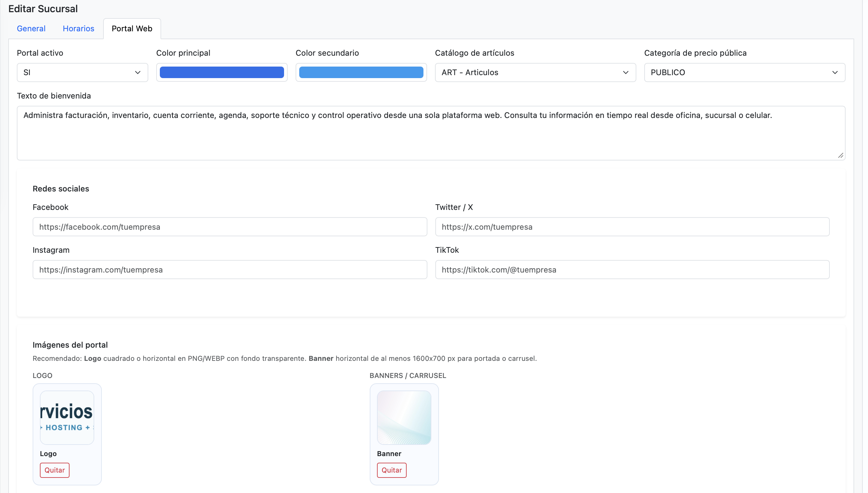Screen dimensions: 868x493
Task: Switch to the Horarios tab
Action: coord(78,28)
